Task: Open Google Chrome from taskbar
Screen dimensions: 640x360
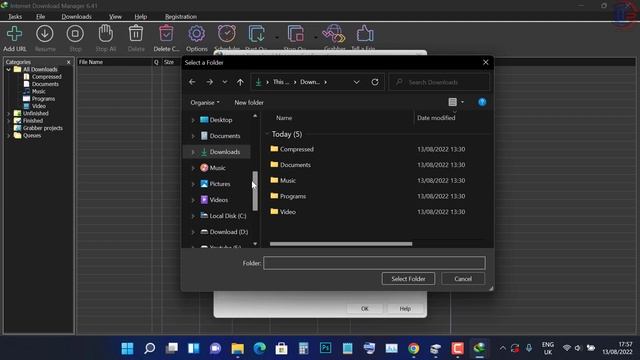Action: 413,348
